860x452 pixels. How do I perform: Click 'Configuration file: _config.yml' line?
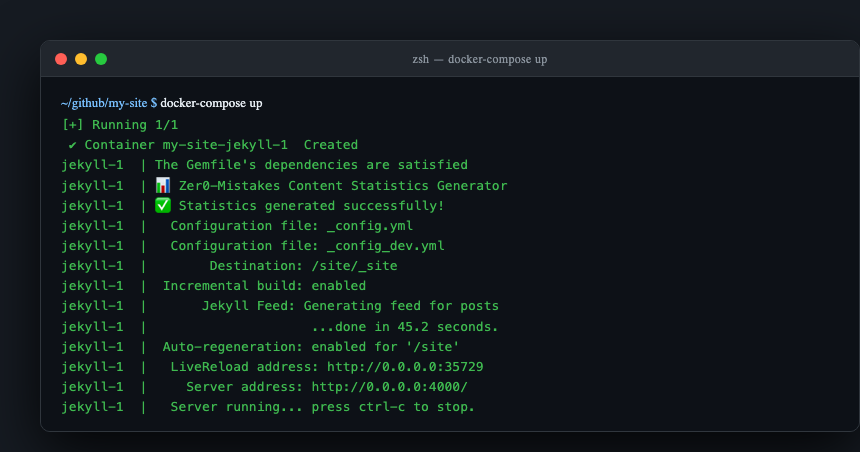coord(292,226)
